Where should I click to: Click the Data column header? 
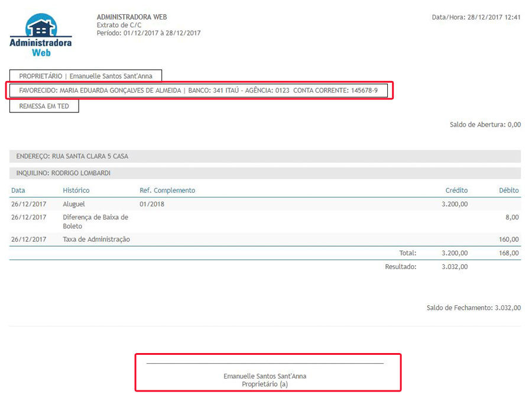(18, 190)
